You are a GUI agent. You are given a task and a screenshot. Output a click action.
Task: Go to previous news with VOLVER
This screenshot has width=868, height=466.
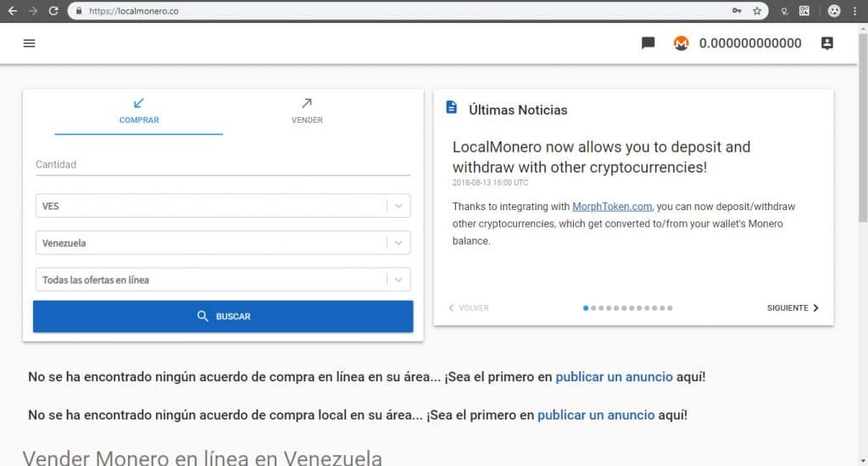point(468,308)
